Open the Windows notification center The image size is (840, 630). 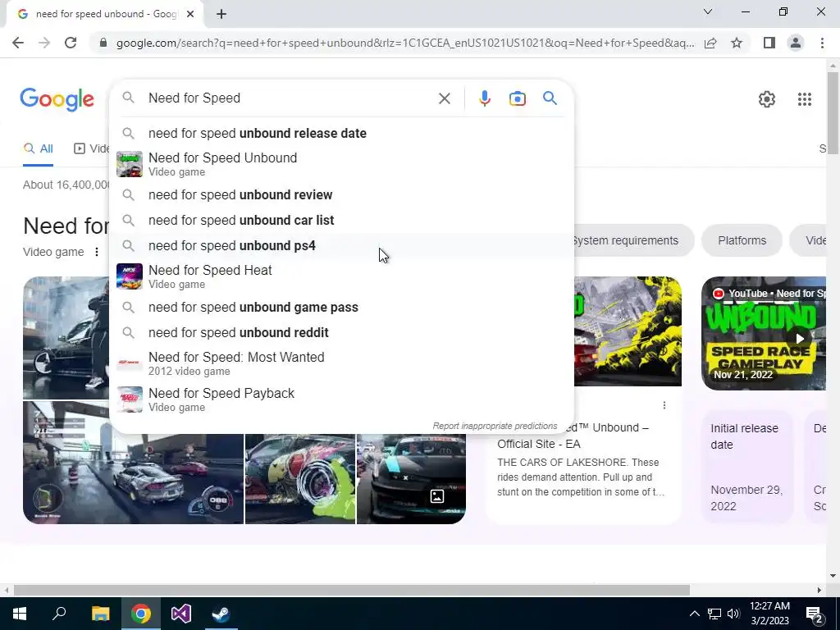[815, 614]
